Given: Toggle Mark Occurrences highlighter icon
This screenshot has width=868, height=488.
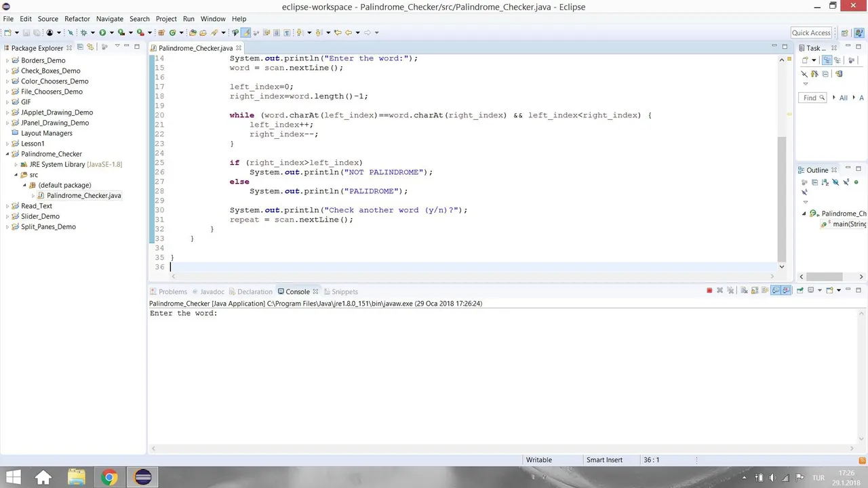Looking at the screenshot, I should tap(245, 33).
